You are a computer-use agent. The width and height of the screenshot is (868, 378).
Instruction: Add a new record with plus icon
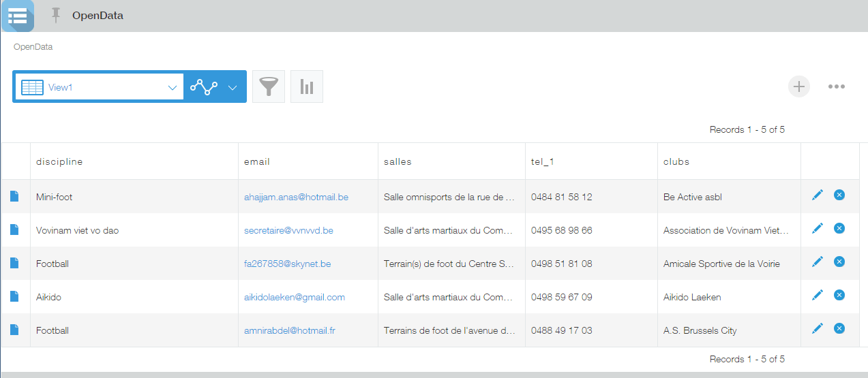click(x=799, y=86)
